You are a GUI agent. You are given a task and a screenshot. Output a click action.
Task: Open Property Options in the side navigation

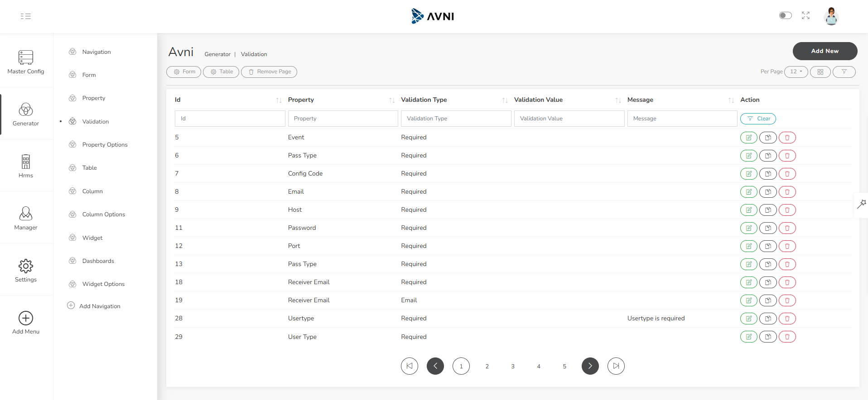pyautogui.click(x=105, y=145)
